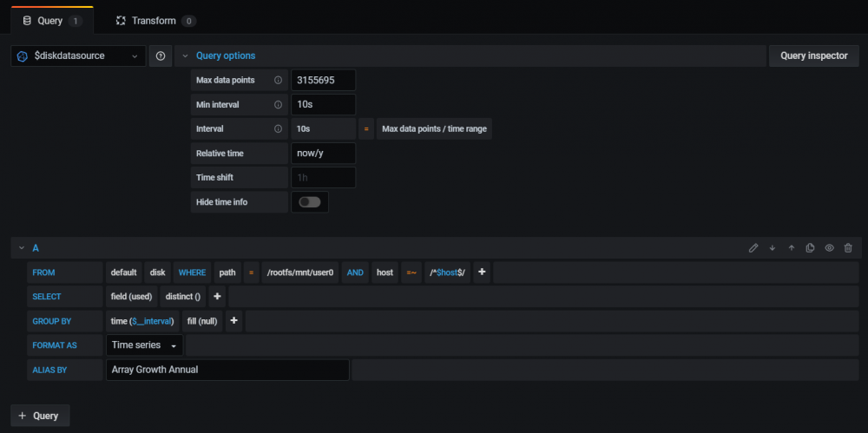Viewport: 868px width, 433px height.
Task: Focus the ALIAS BY input field
Action: click(227, 370)
